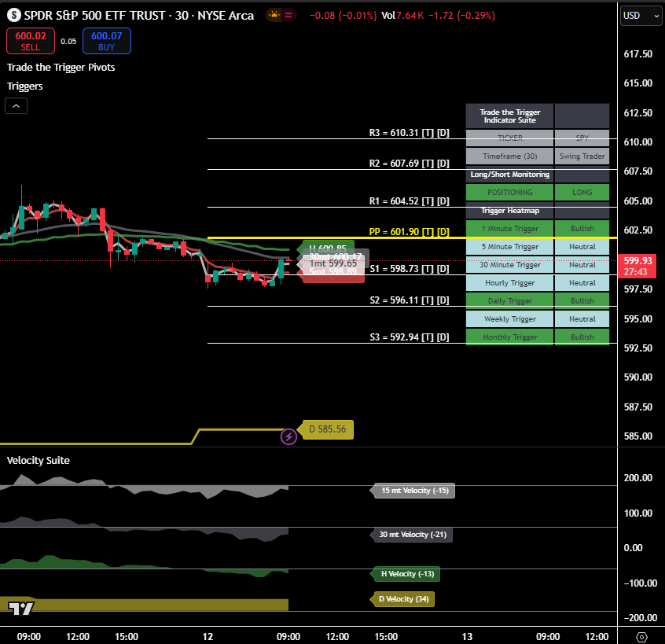665x644 pixels.
Task: Click the H 600.85 green price tag
Action: click(328, 248)
